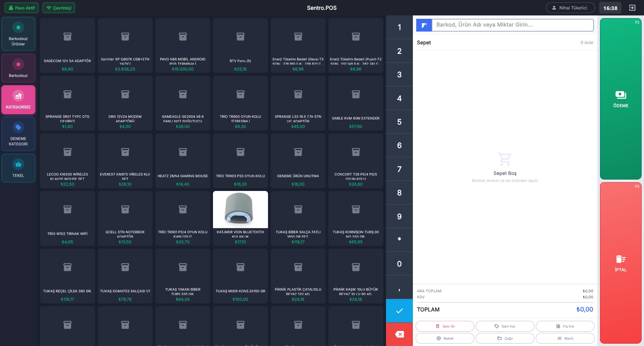The height and width of the screenshot is (346, 644).
Task: Click the Pavo Aktif status badge
Action: tap(22, 8)
